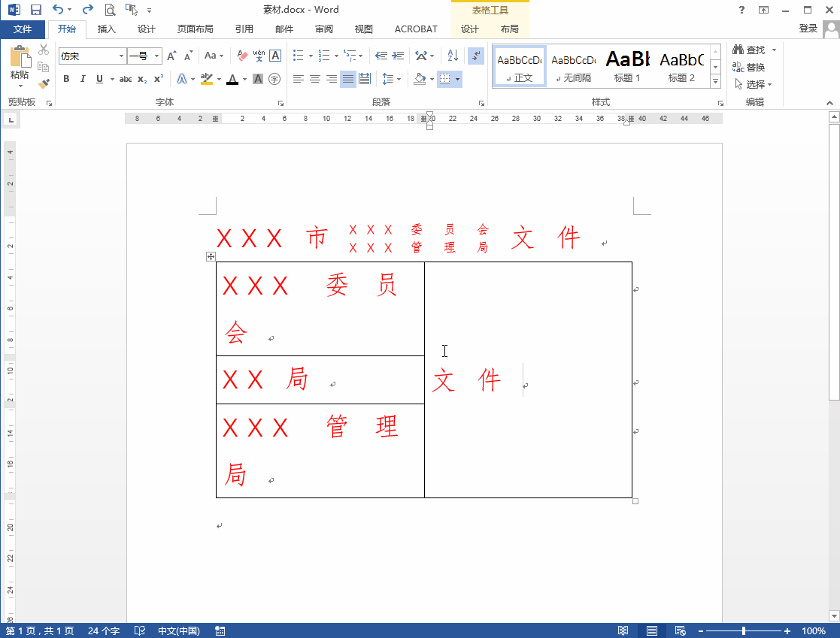Screen dimensions: 840x638
Task: Click the zoom slider in the status bar
Action: 744,631
